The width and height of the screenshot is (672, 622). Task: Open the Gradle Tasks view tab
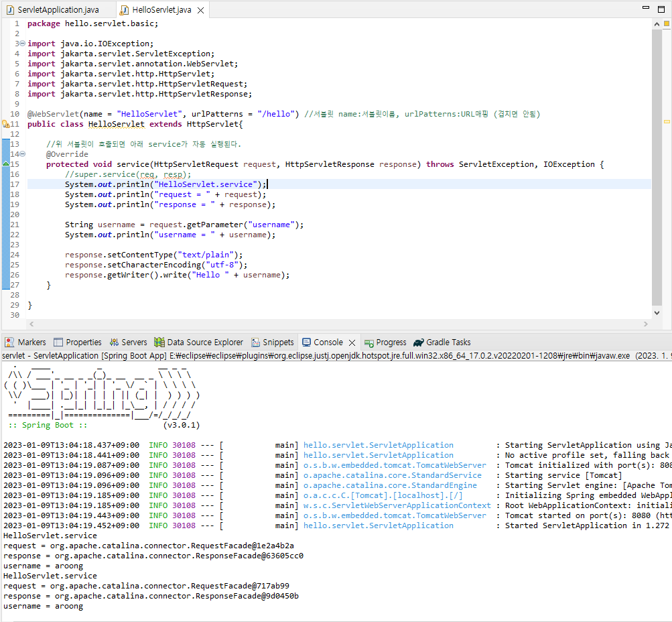click(442, 342)
